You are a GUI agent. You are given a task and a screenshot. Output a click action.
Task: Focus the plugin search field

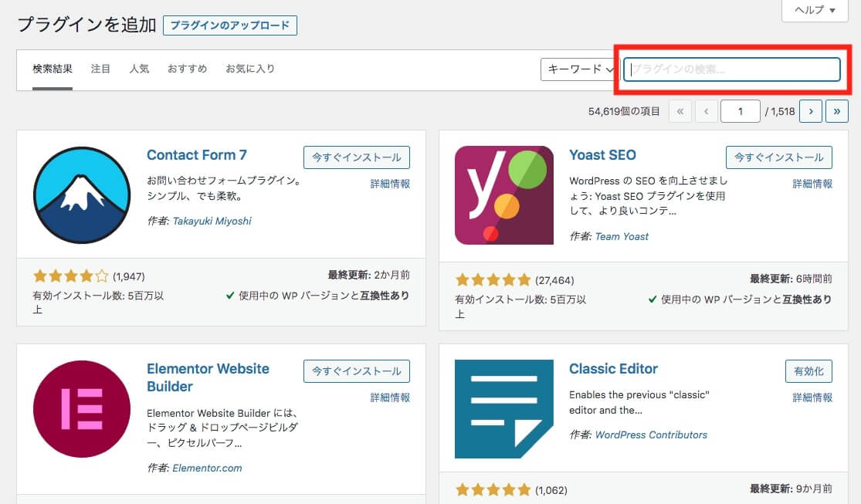click(732, 69)
